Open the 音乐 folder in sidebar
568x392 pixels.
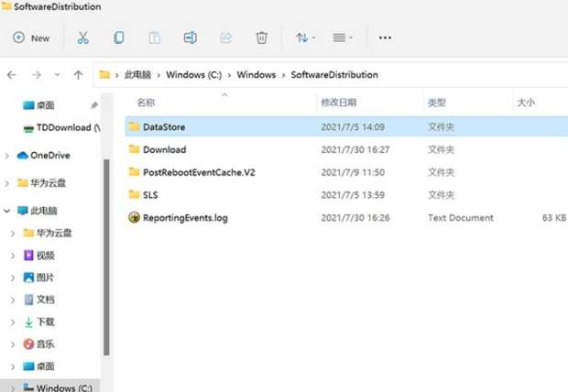click(38, 343)
